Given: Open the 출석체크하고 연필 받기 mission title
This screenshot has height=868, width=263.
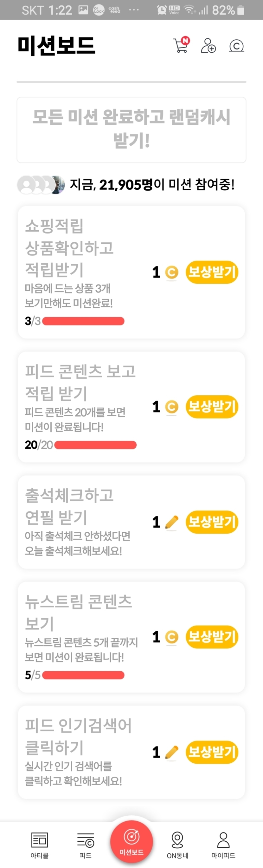Looking at the screenshot, I should [69, 506].
